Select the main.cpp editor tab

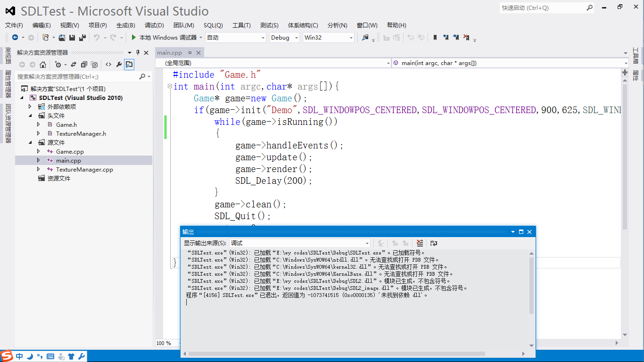click(170, 53)
